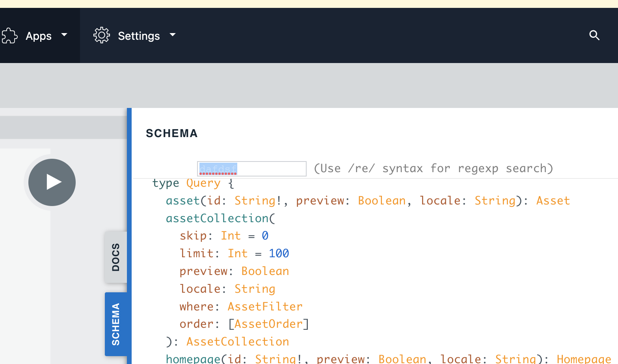Click the AssetOrder type
Image resolution: width=618 pixels, height=364 pixels.
[268, 324]
